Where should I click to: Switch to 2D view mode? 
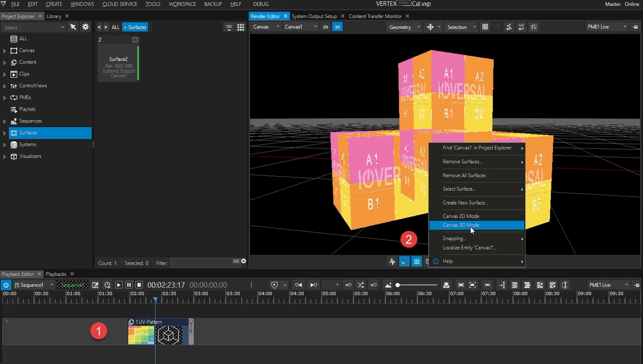click(326, 27)
